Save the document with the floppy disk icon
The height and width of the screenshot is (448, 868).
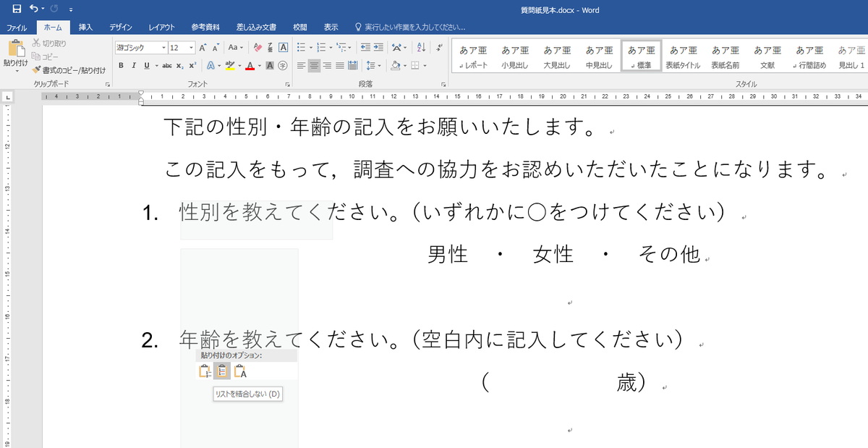(16, 9)
